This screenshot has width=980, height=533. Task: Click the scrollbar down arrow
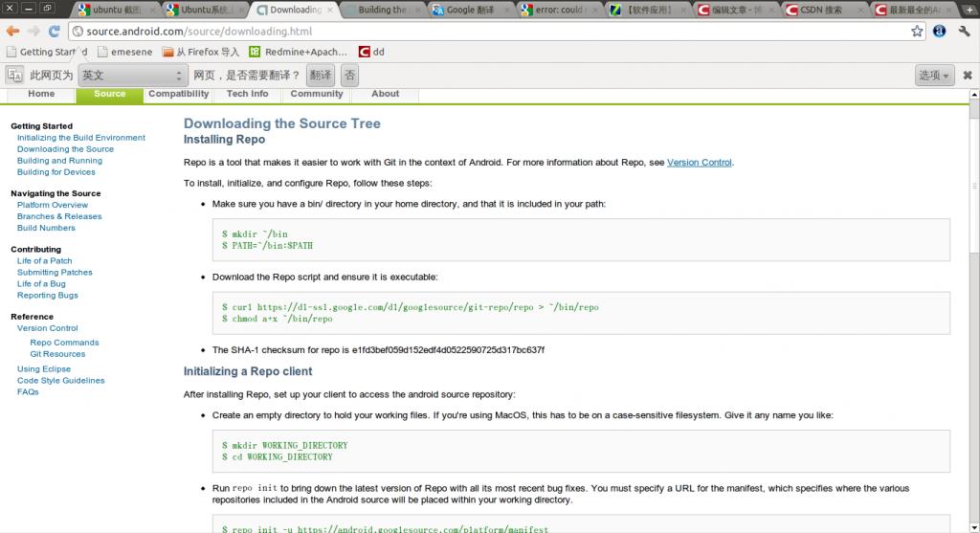click(x=973, y=527)
